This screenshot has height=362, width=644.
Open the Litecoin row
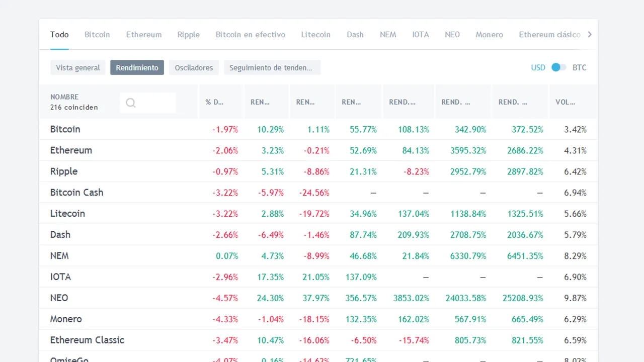coord(318,214)
